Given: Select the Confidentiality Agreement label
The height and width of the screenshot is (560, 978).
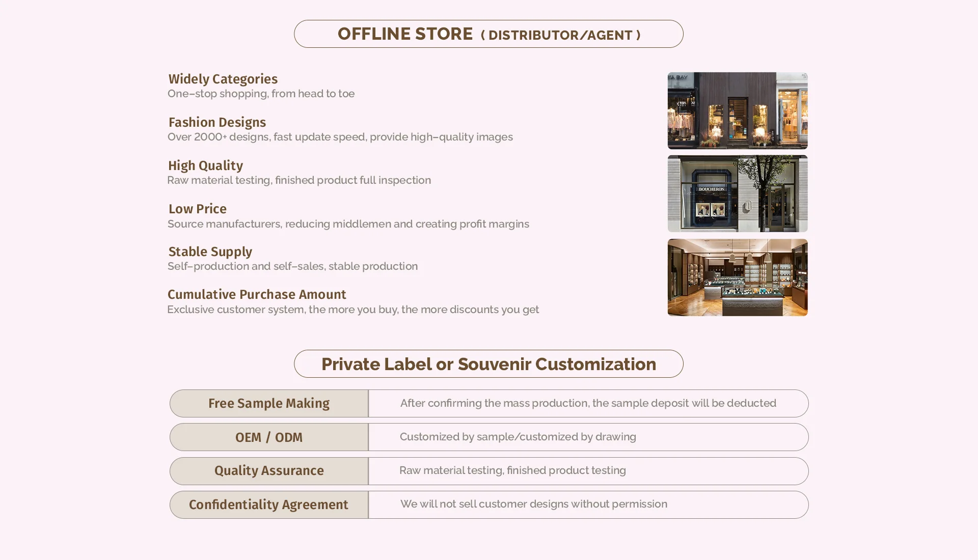Looking at the screenshot, I should [x=269, y=505].
